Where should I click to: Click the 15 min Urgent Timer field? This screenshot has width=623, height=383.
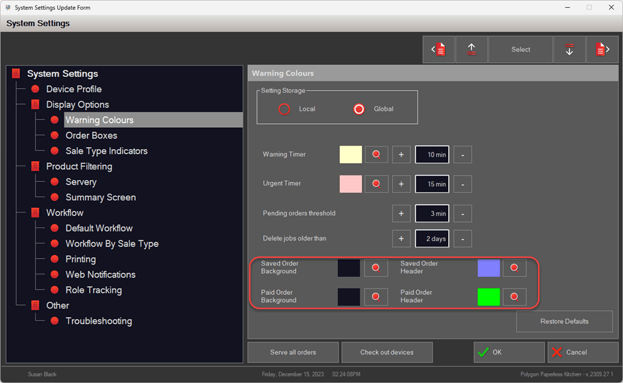point(432,184)
